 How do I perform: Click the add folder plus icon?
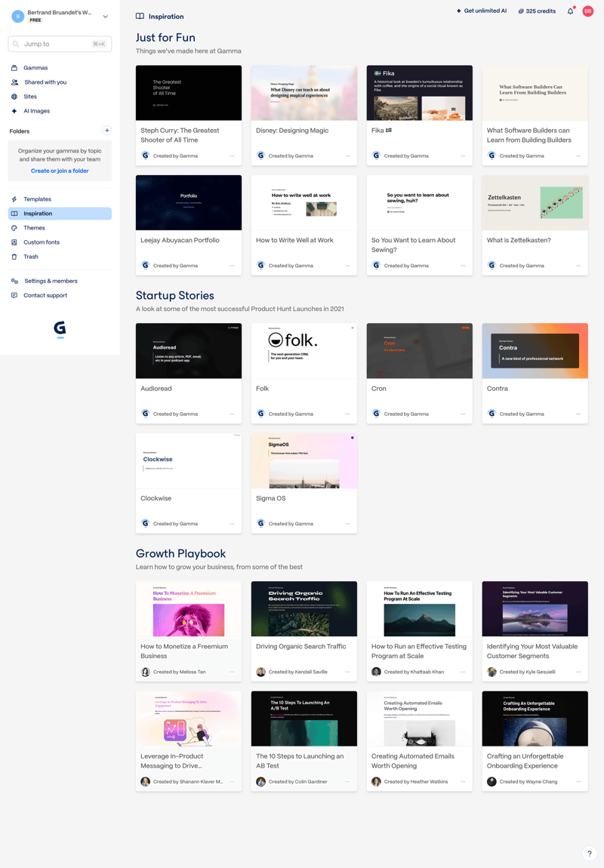point(106,131)
